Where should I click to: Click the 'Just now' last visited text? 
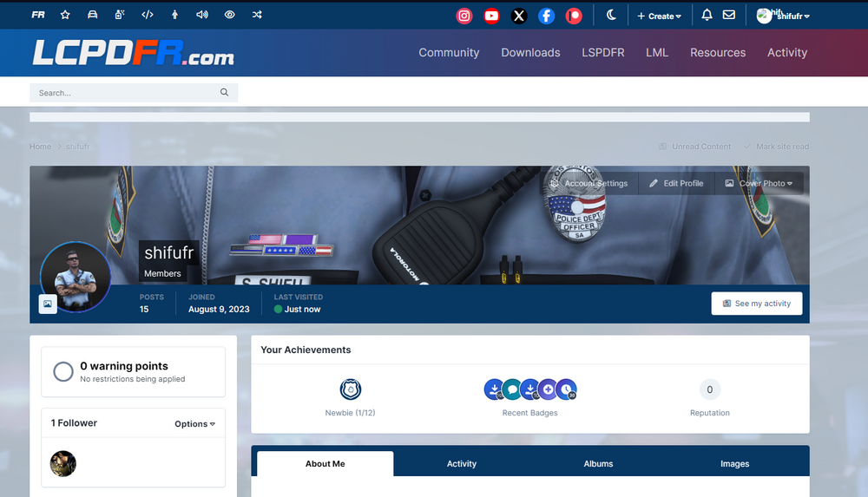tap(302, 310)
